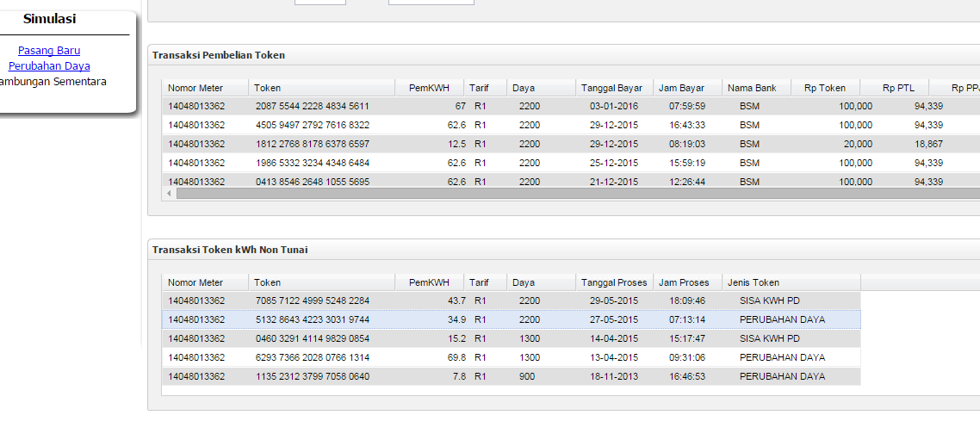Sort purchase table by Tanggal Bayar header
This screenshot has width=980, height=446.
tap(614, 88)
